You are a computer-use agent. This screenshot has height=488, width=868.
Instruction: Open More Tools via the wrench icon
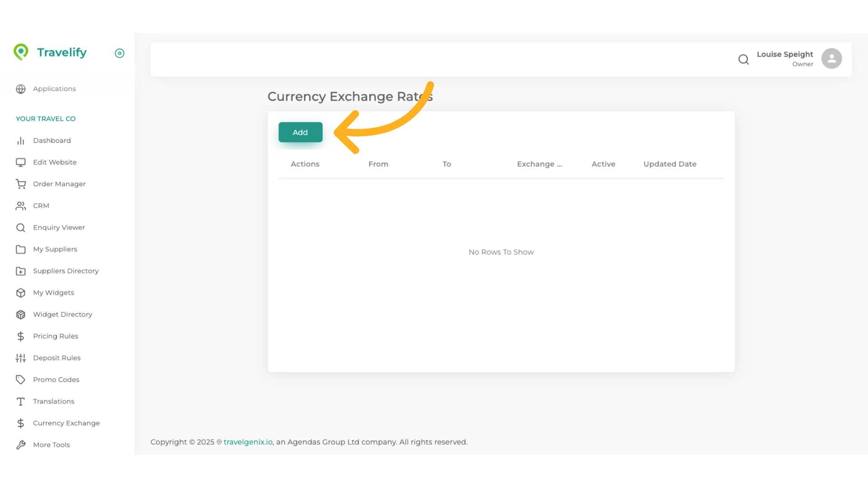click(x=21, y=445)
